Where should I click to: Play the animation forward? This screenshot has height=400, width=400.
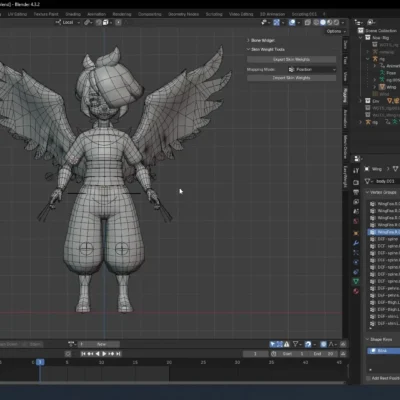[x=104, y=354]
